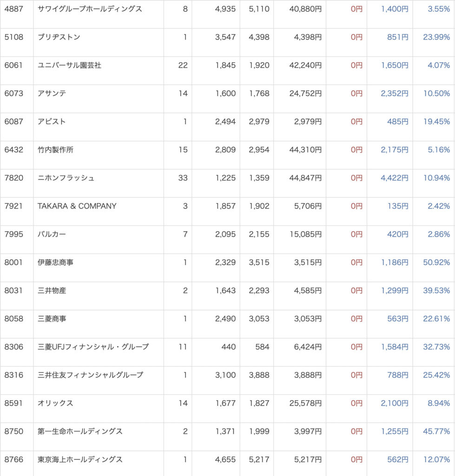Image resolution: width=455 pixels, height=476 pixels.
Task: Click the 3.55% gain percentage
Action: (x=439, y=9)
